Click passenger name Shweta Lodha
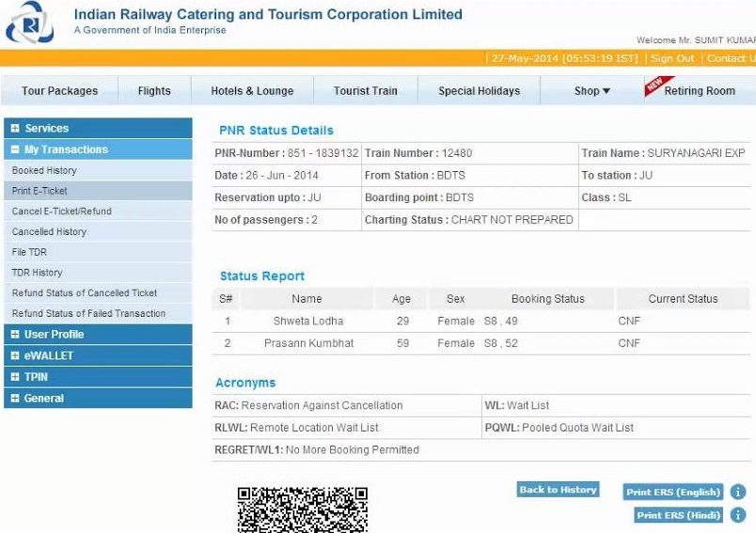 [308, 321]
